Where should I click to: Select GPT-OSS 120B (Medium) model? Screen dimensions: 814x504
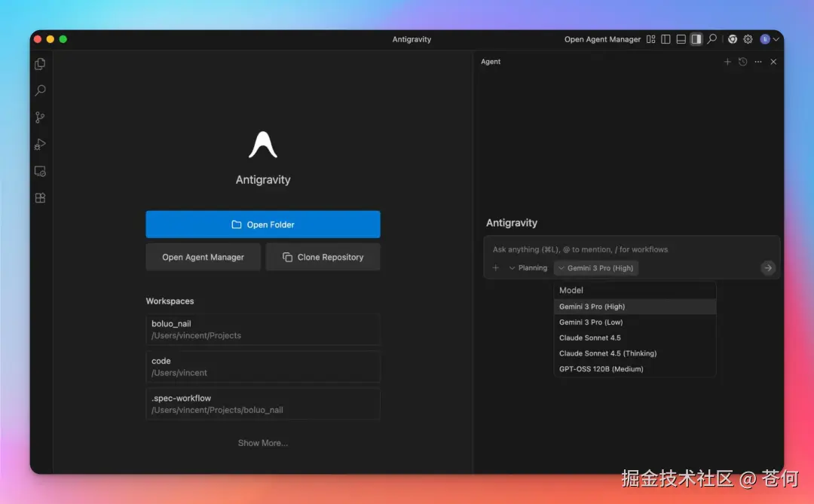tap(635, 368)
